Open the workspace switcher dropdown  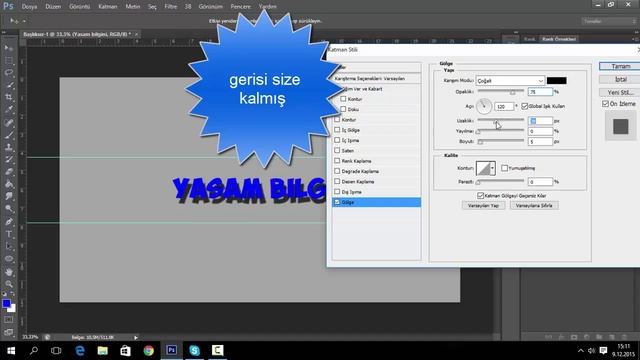(x=608, y=21)
